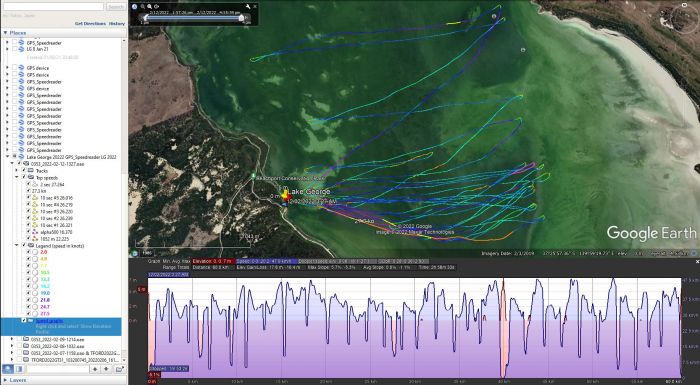Click the historical imagery clock icon
Screen dimensions: 700x385
pos(134,6)
